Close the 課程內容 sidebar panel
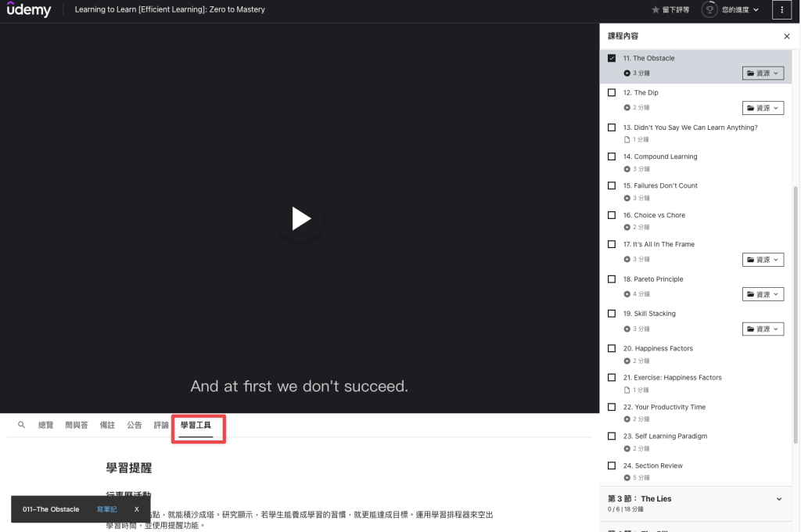Viewport: 801px width, 532px height. pos(786,37)
